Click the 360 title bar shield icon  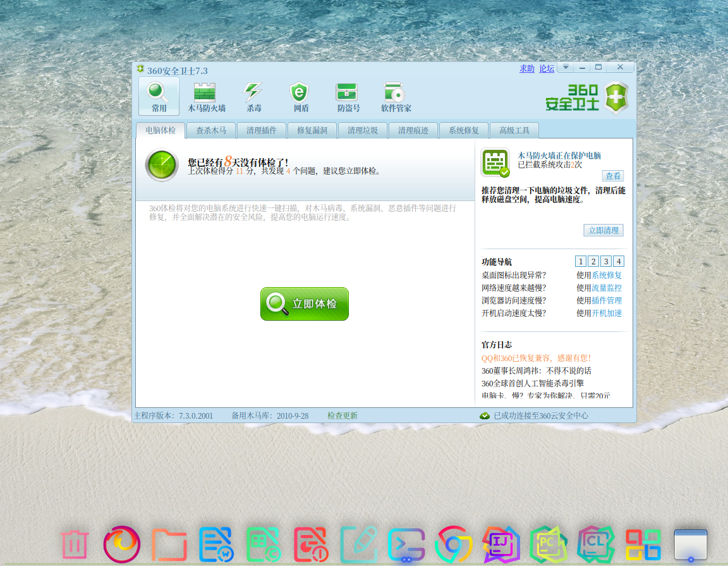click(x=140, y=69)
